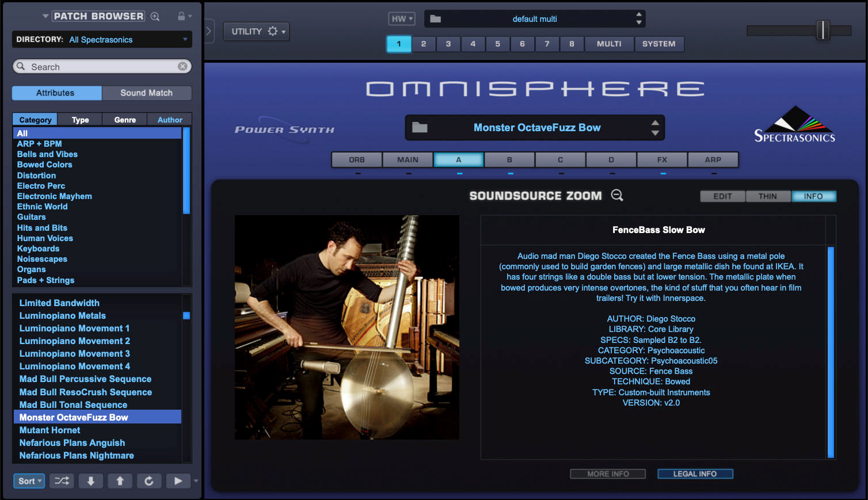
Task: Step to next patch with down arrow
Action: coord(91,481)
